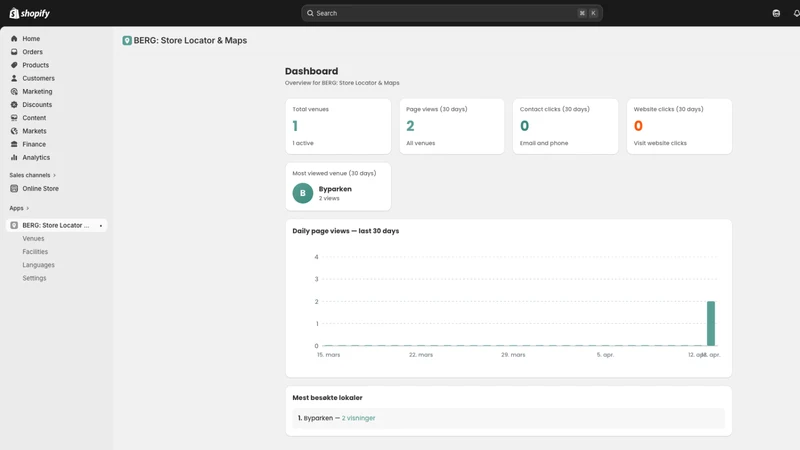Image resolution: width=800 pixels, height=450 pixels.
Task: Click the Finance bank icon
Action: point(14,144)
